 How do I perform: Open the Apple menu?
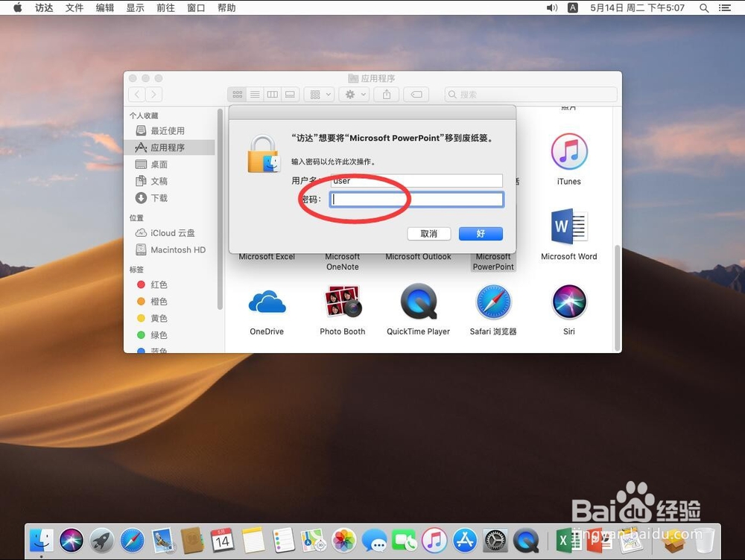click(x=18, y=7)
